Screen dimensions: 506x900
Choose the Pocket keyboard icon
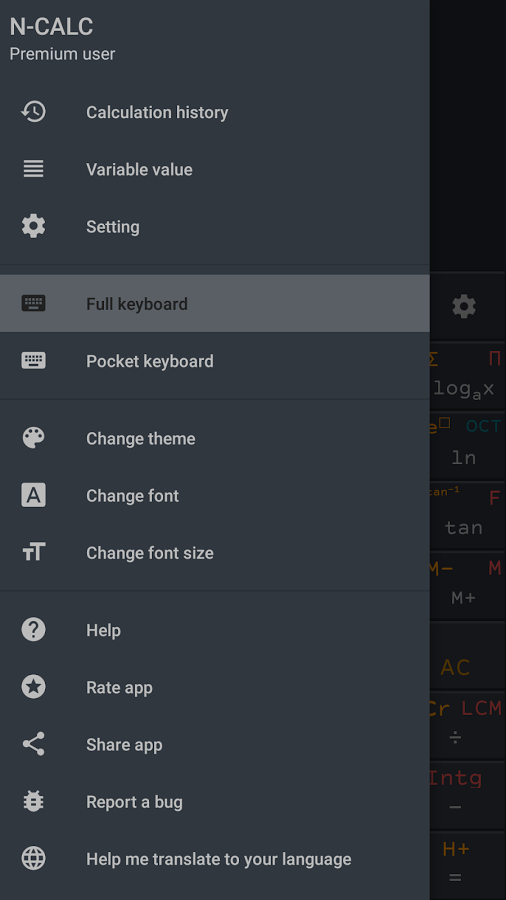(x=33, y=360)
